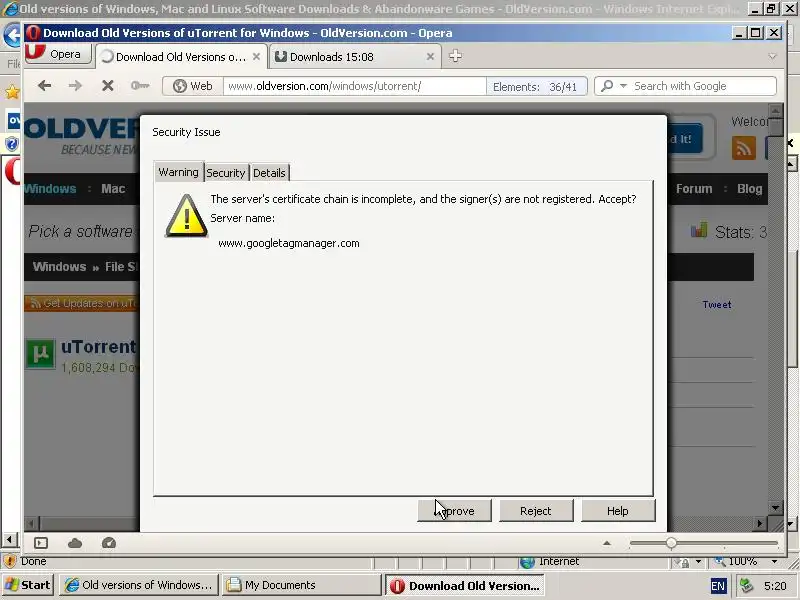Image resolution: width=800 pixels, height=600 pixels.
Task: Open the IE zoom level dropdown arrow
Action: (774, 562)
